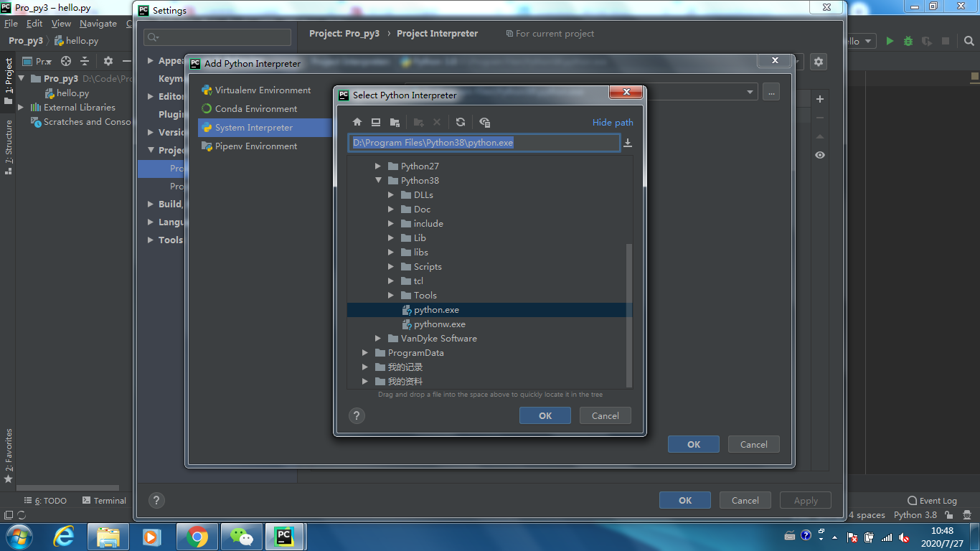
Task: Collapse the Python38 folder
Action: tap(378, 180)
